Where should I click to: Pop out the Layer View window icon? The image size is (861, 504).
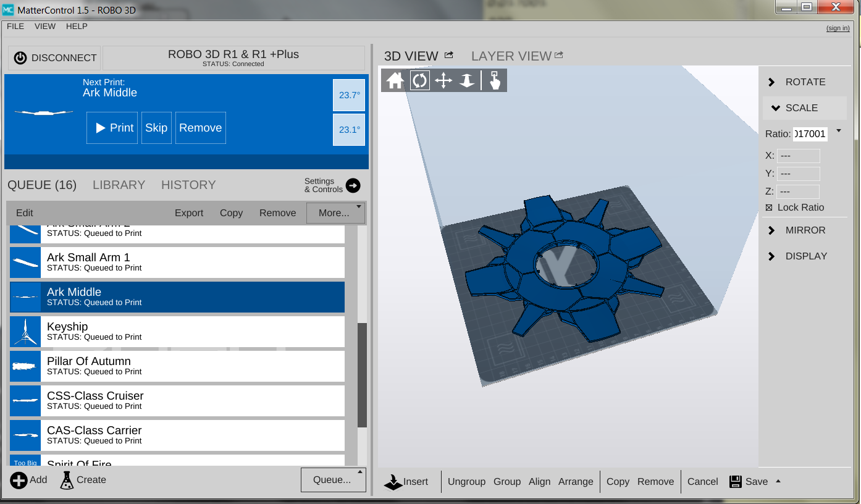(559, 55)
